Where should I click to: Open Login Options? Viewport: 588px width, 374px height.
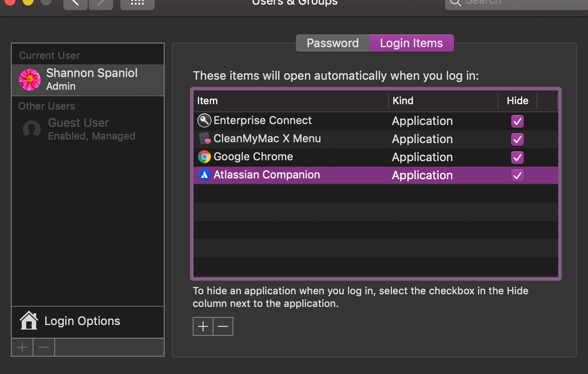pos(88,322)
